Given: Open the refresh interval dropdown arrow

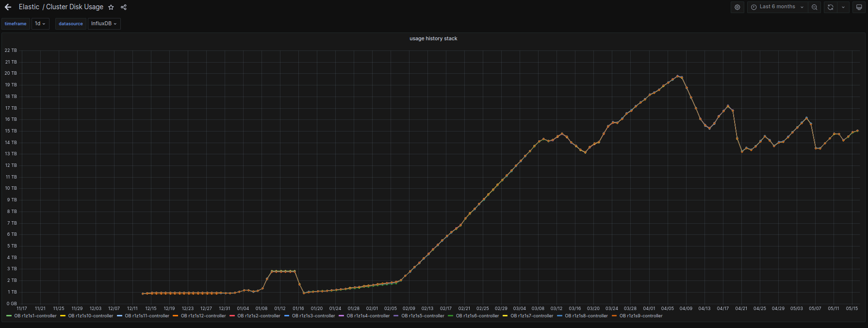Looking at the screenshot, I should tap(843, 7).
